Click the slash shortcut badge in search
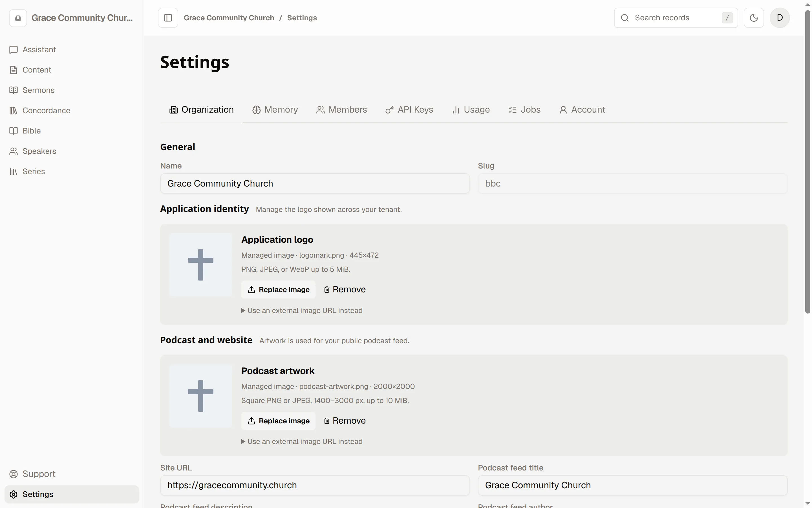This screenshot has width=812, height=508. pos(727,18)
